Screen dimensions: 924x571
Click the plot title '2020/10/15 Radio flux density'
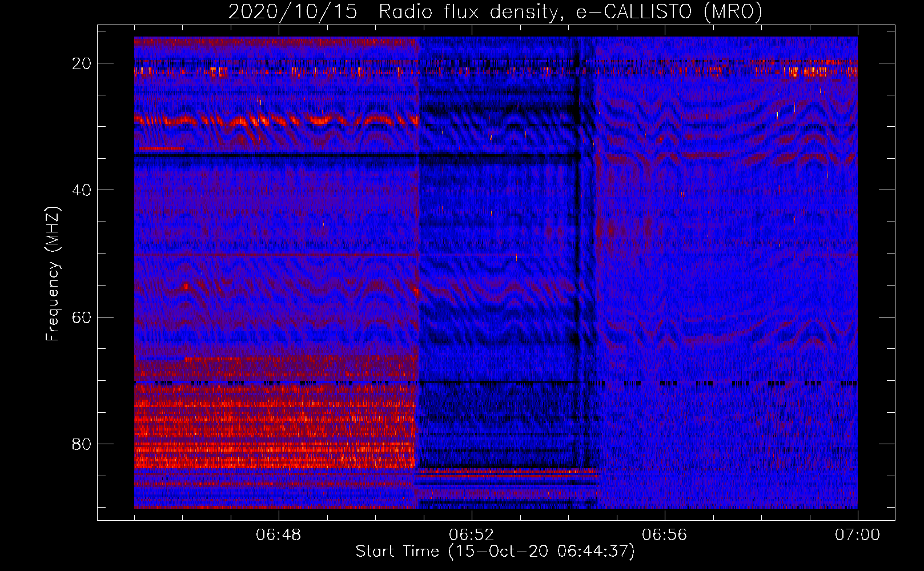click(495, 12)
